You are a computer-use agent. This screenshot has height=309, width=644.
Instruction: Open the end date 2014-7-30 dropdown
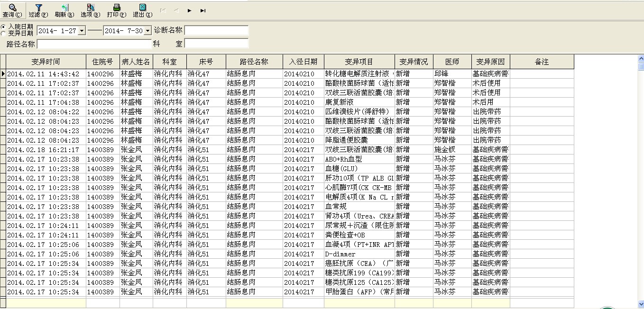147,30
